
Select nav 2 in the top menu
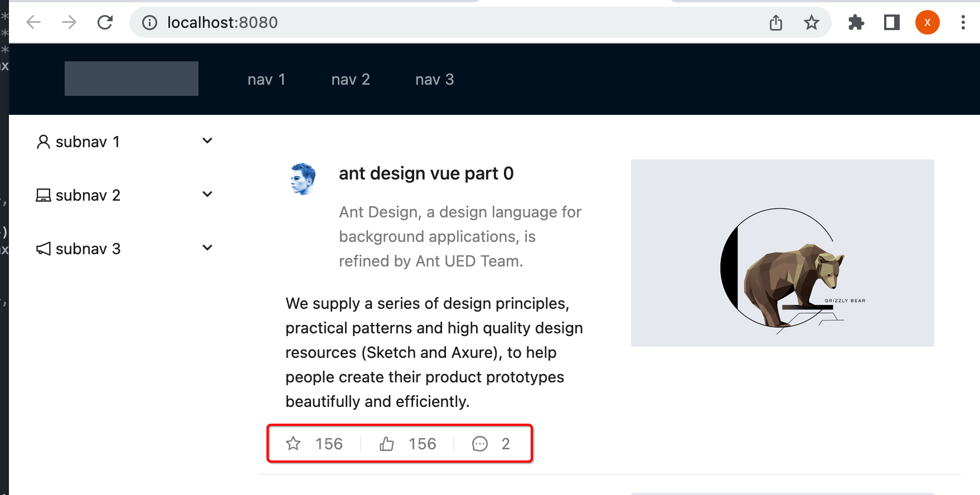coord(351,79)
